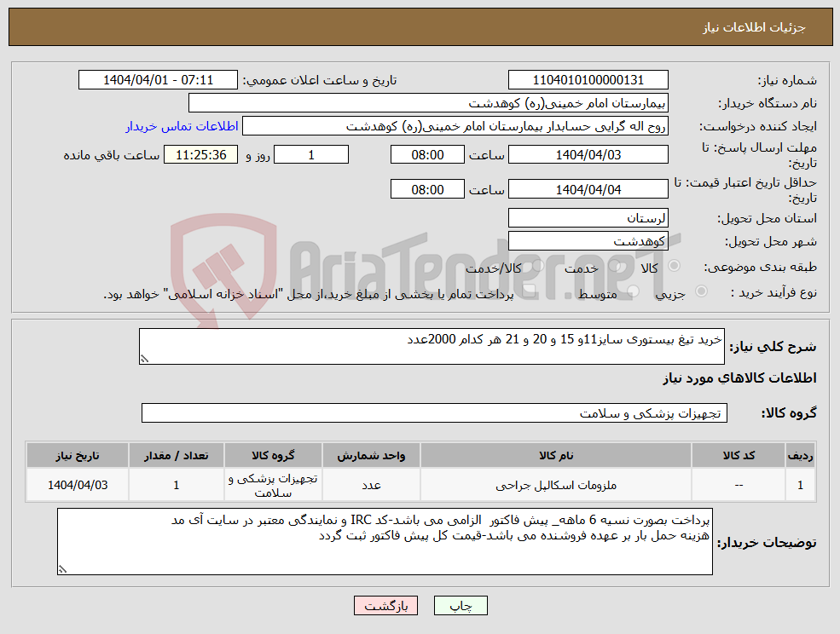Click the need number field 1104010100000131
The image size is (840, 634).
click(x=588, y=80)
